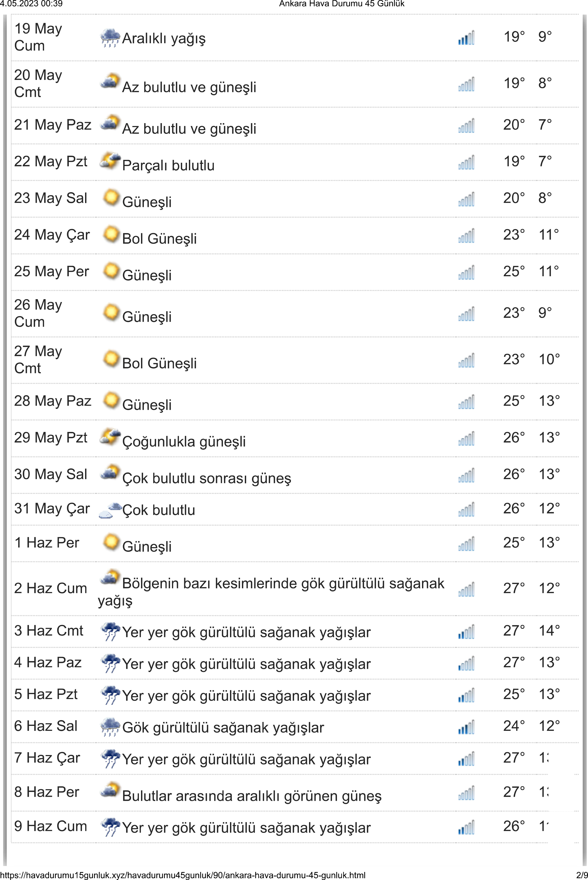
Task: Click the sun icon beside 1 Haz Per
Action: pos(111,542)
